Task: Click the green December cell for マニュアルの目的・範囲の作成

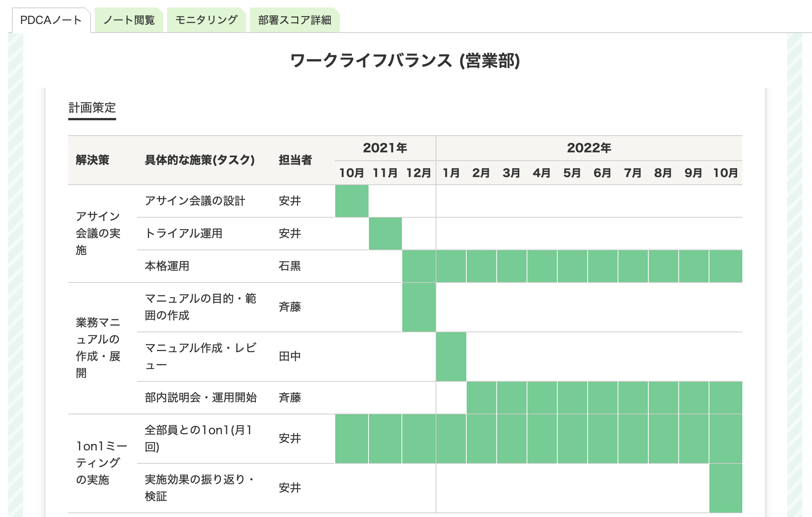Action: pyautogui.click(x=419, y=307)
